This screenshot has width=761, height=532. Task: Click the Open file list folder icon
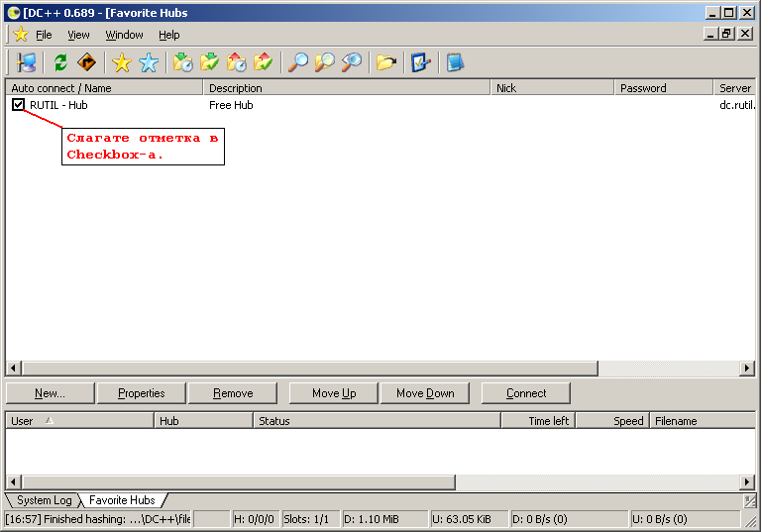[386, 62]
